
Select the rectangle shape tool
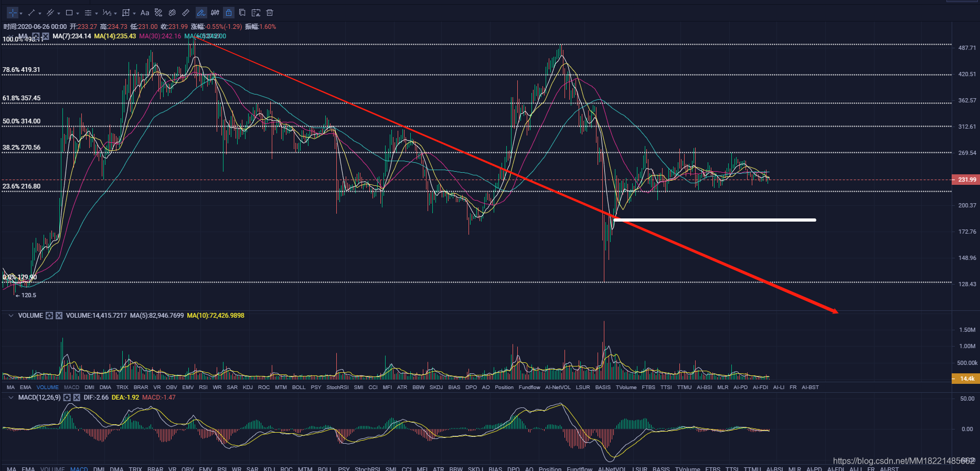pyautogui.click(x=69, y=13)
